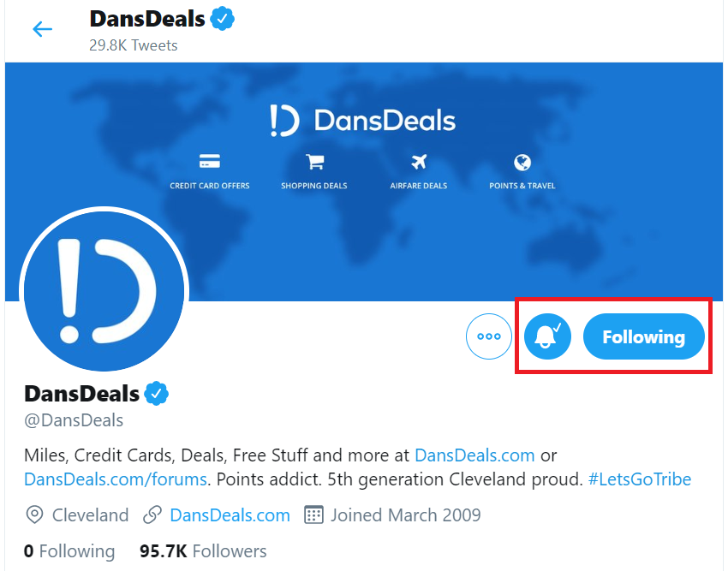The image size is (728, 571).
Task: Click the shopping cart icon in the banner
Action: [315, 162]
